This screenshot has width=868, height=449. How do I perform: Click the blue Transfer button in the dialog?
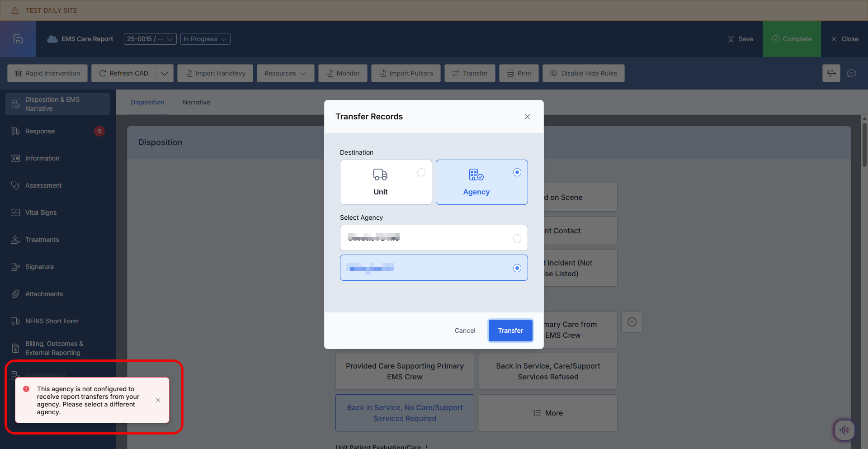(510, 331)
